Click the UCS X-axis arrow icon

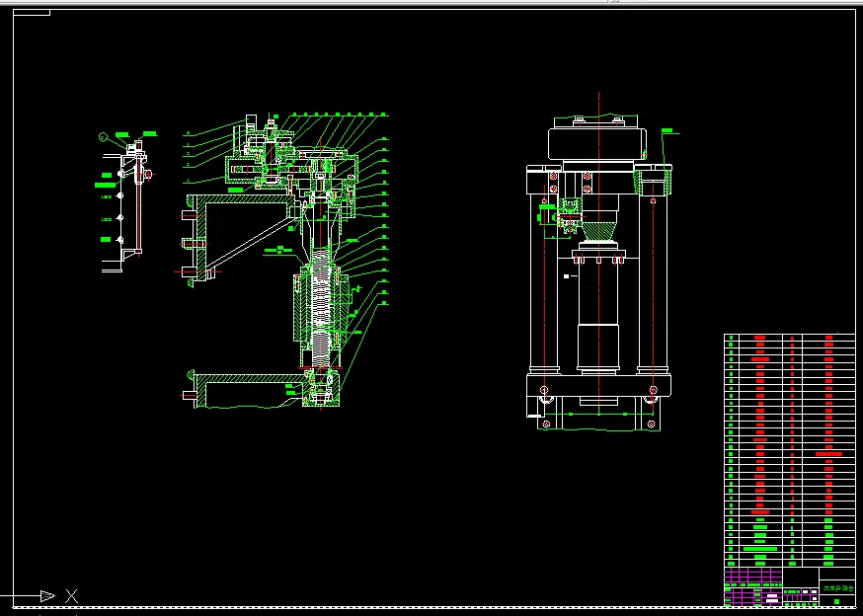click(47, 595)
